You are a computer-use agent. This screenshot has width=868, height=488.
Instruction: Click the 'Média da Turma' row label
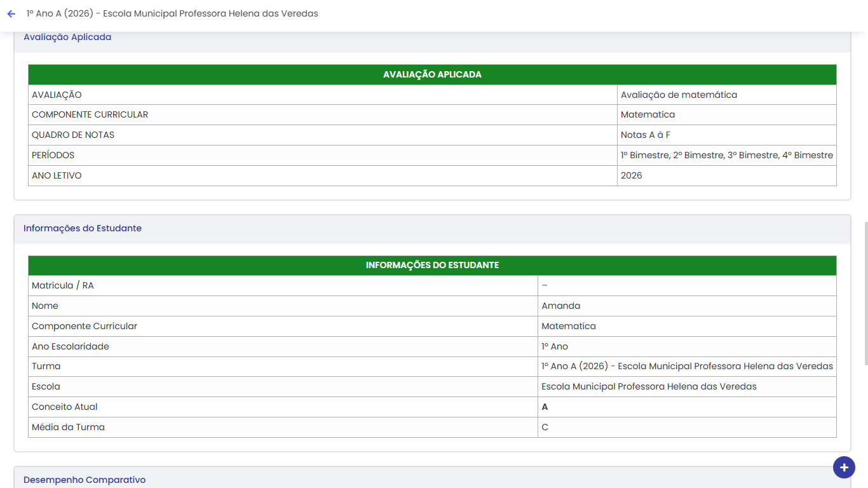pos(68,427)
